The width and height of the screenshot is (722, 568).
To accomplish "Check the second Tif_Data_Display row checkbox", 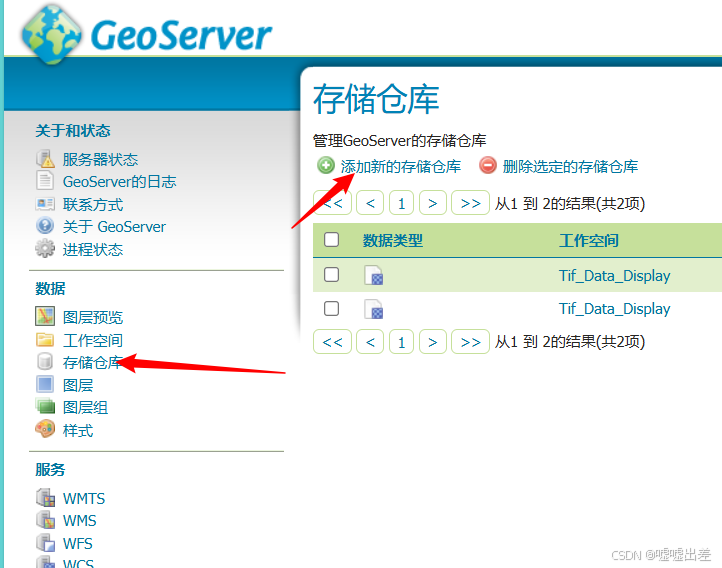I will pyautogui.click(x=332, y=308).
